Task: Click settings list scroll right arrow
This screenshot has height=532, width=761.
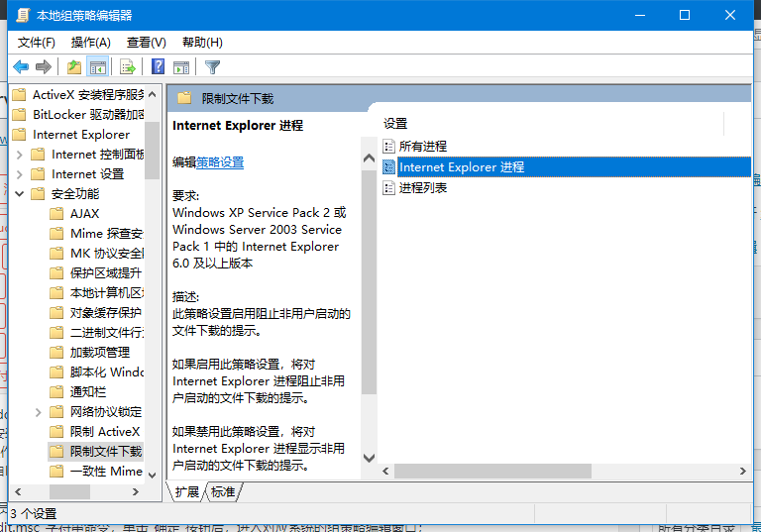Action: pyautogui.click(x=743, y=471)
